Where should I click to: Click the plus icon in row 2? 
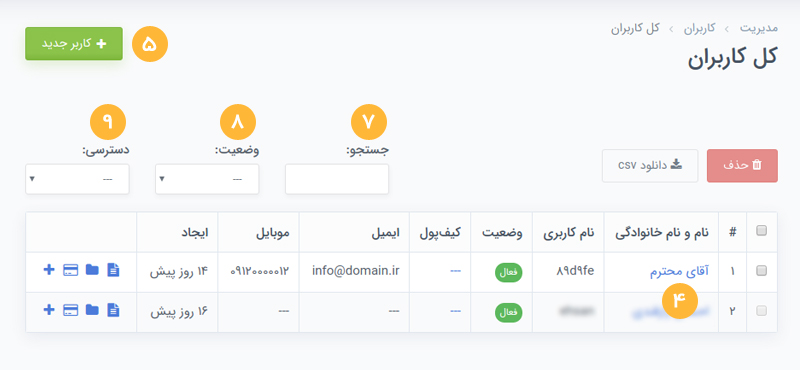tap(48, 310)
